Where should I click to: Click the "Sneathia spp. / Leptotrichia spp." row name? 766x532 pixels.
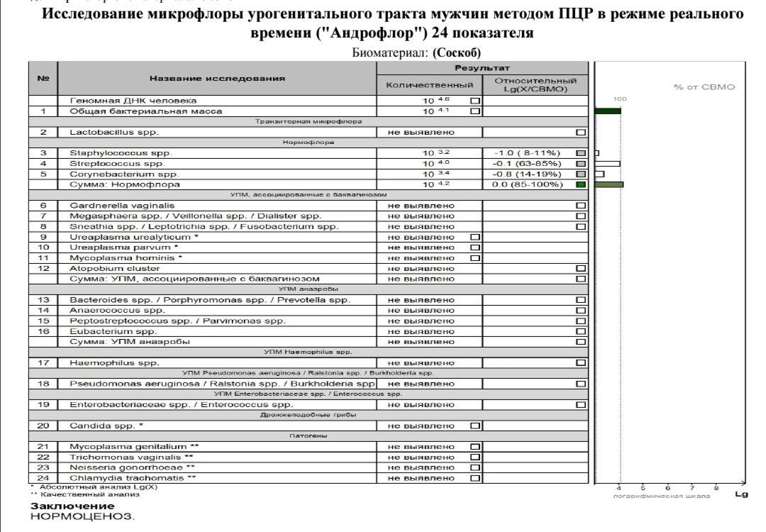click(204, 227)
